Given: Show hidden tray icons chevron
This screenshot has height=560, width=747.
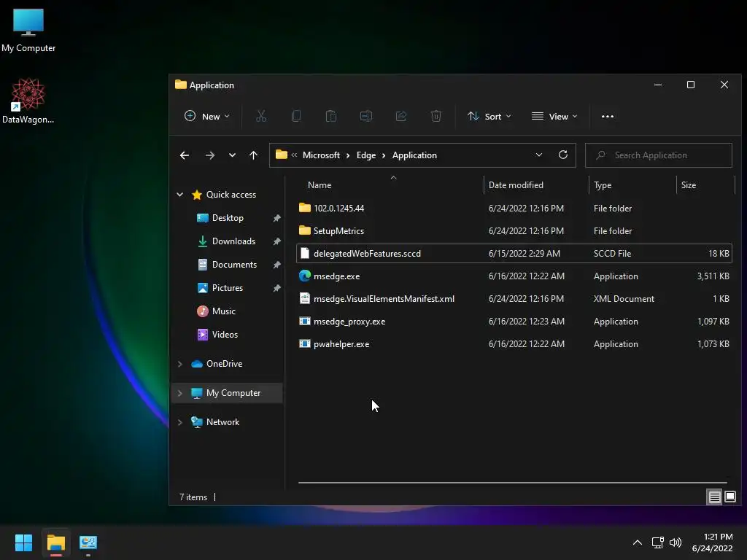Looking at the screenshot, I should coord(638,542).
